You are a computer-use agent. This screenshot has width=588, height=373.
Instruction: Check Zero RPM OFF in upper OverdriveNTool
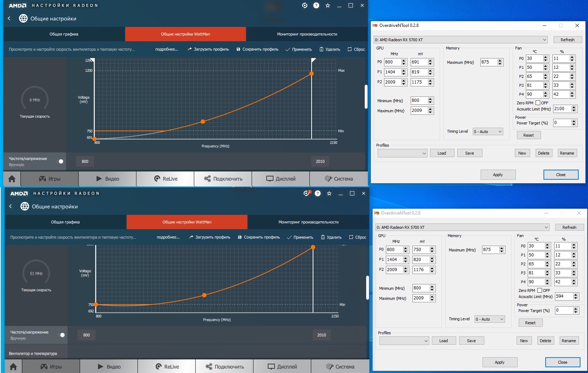pos(538,103)
